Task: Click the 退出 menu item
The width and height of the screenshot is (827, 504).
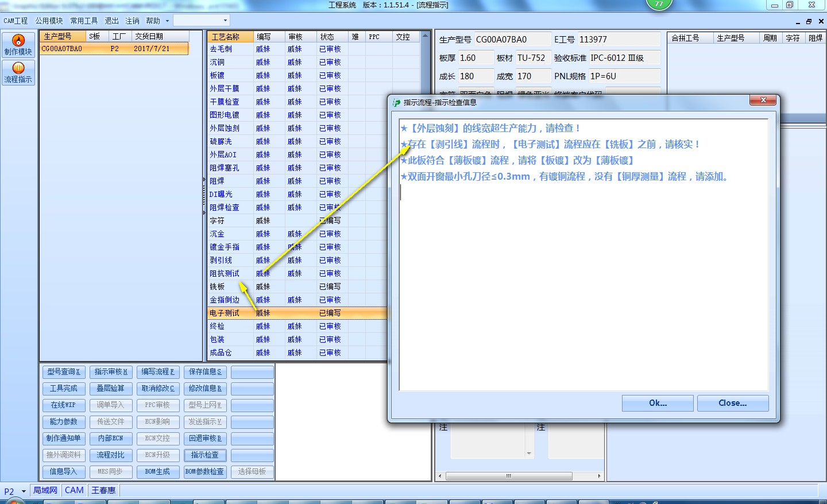Action: click(x=111, y=21)
